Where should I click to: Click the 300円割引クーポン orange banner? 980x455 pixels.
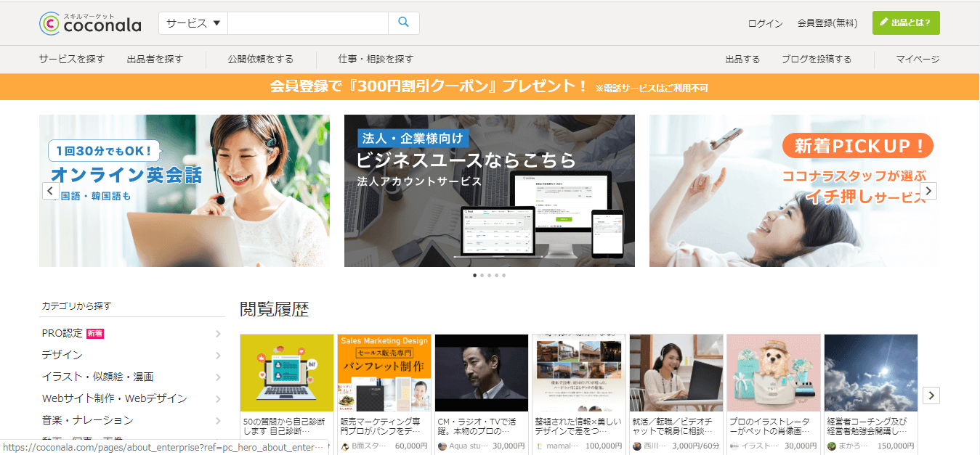(490, 87)
